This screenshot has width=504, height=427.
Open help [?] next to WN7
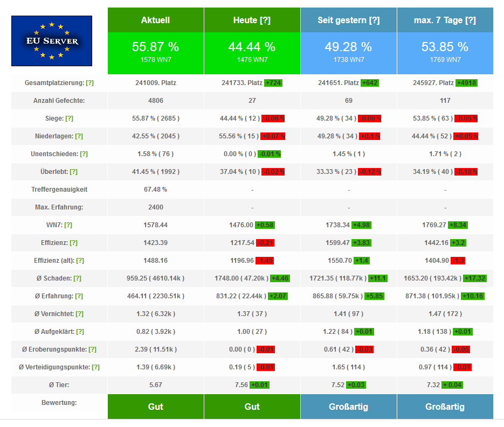pyautogui.click(x=68, y=225)
